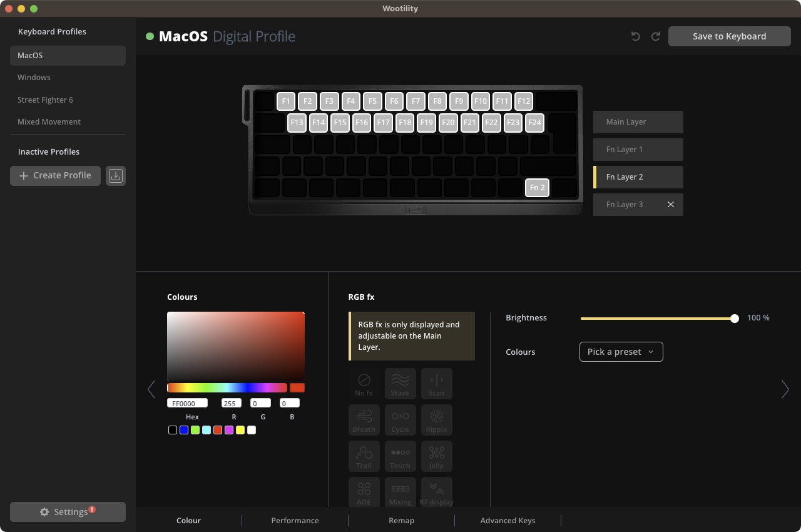Viewport: 801px width, 532px height.
Task: Click the F24 key on keyboard
Action: [534, 123]
